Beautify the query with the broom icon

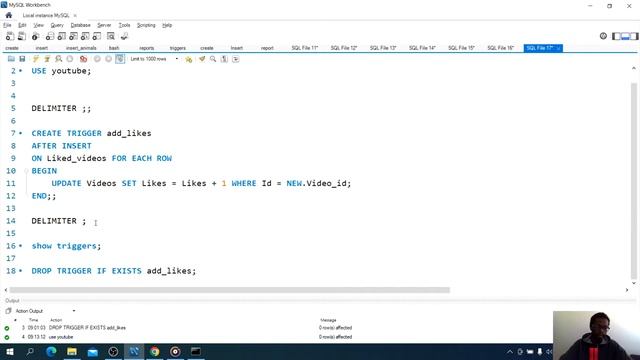coord(202,59)
